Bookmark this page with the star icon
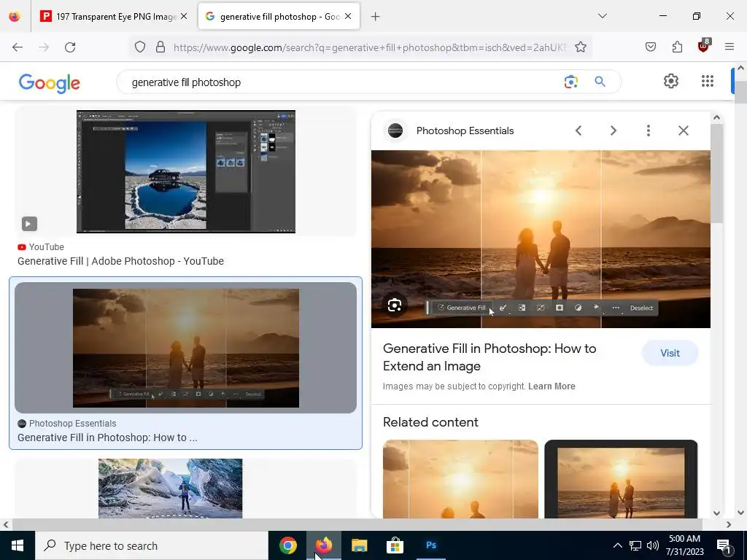This screenshot has height=560, width=747. pos(580,47)
